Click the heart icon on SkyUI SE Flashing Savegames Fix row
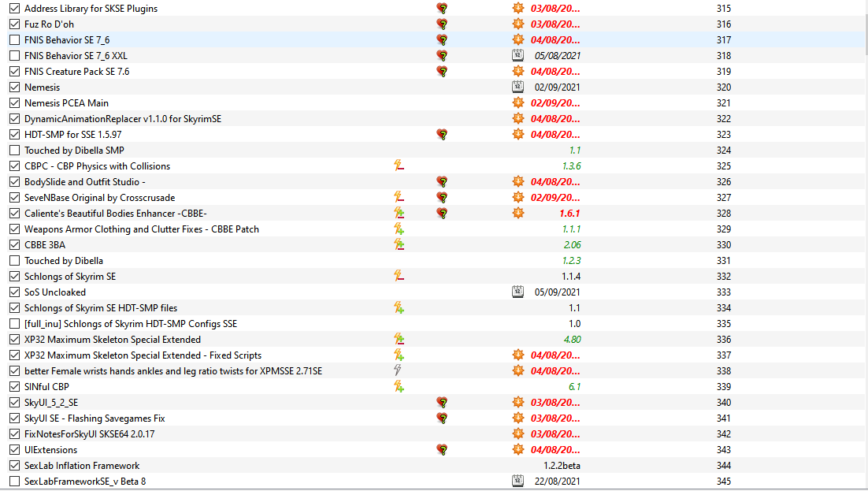 click(442, 418)
